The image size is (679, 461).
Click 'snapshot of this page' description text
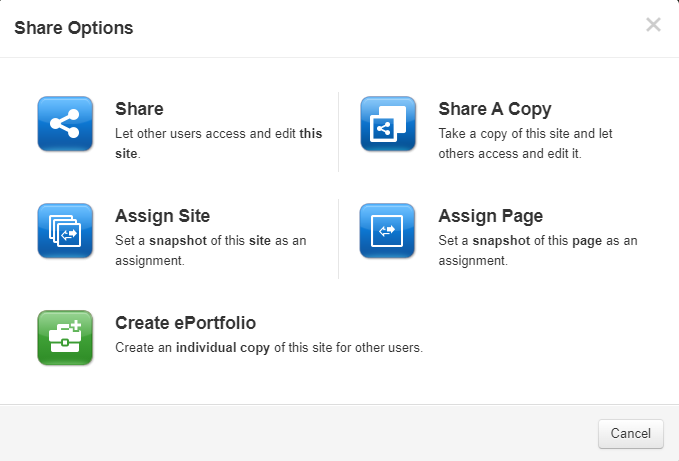tap(538, 250)
